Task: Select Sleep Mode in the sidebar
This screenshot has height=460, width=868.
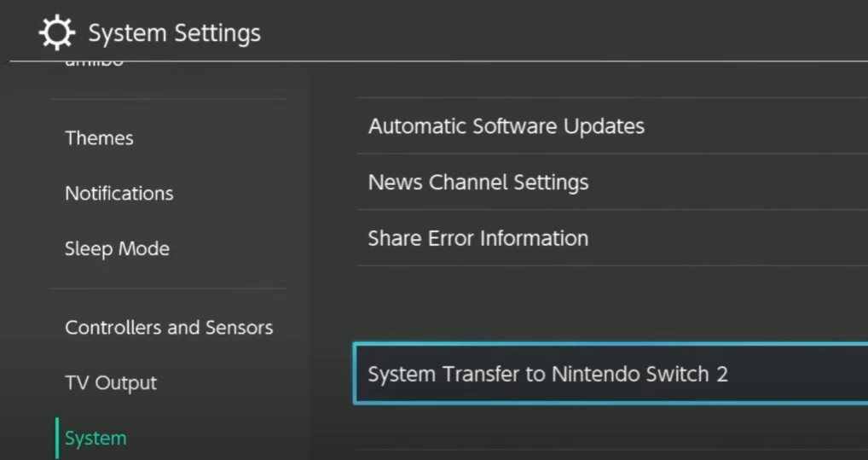Action: coord(117,249)
